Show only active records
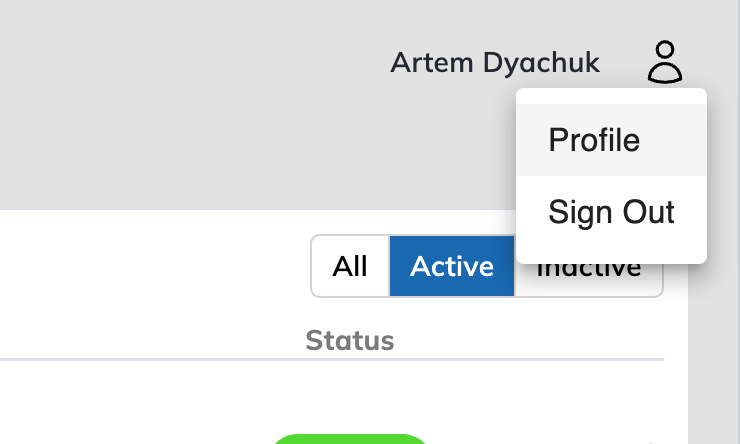The image size is (740, 444). click(x=452, y=267)
